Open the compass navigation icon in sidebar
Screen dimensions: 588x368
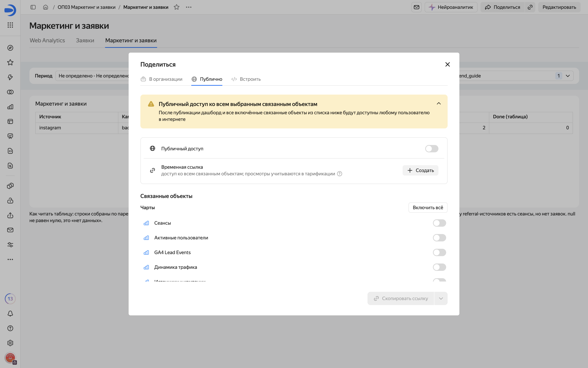10,48
